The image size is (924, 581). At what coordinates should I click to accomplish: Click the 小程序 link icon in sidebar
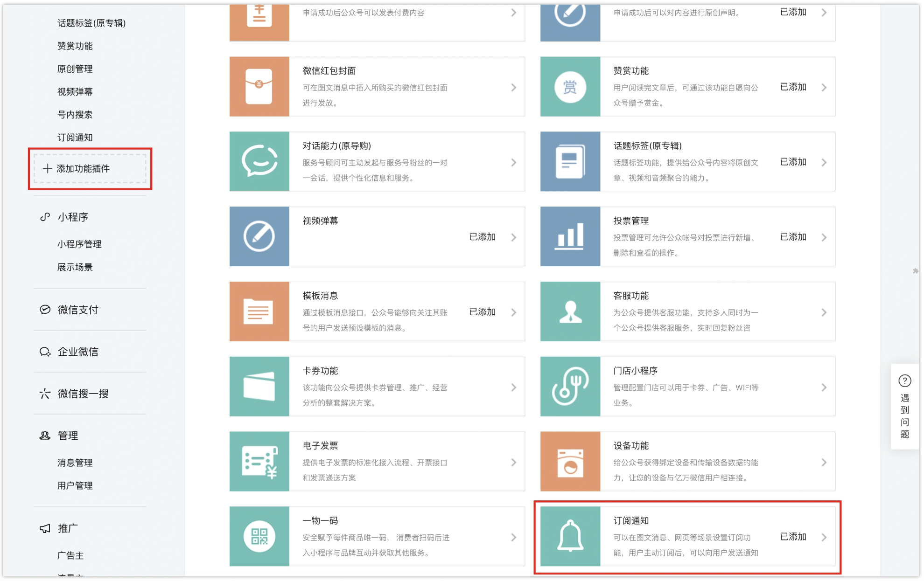click(x=45, y=217)
